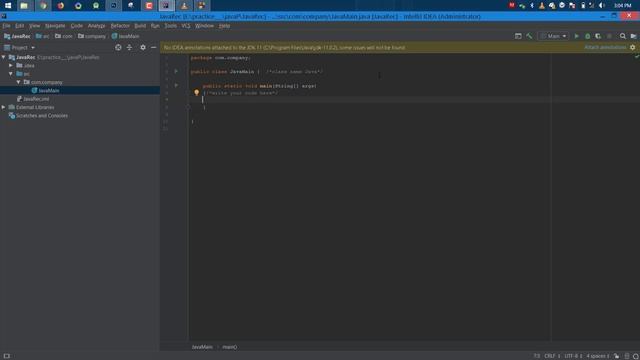Open Chrome from the taskbar

(43, 6)
